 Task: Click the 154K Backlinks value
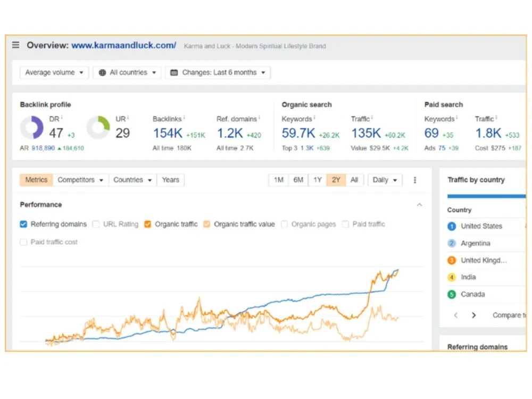coord(168,134)
